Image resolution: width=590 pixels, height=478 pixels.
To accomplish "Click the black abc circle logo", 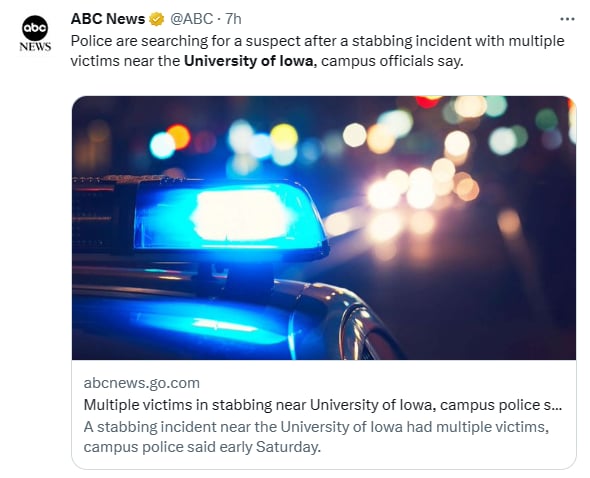I will (35, 28).
